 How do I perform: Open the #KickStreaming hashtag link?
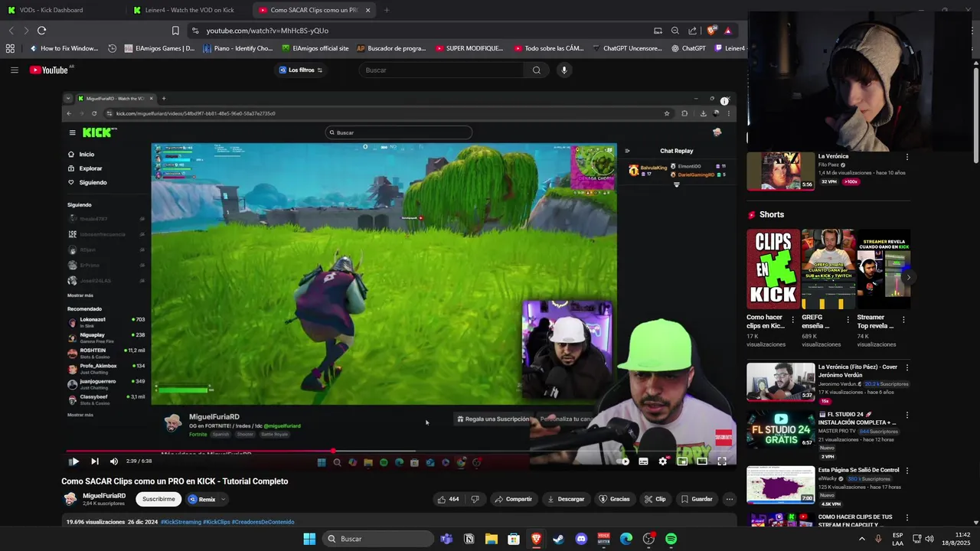181,522
